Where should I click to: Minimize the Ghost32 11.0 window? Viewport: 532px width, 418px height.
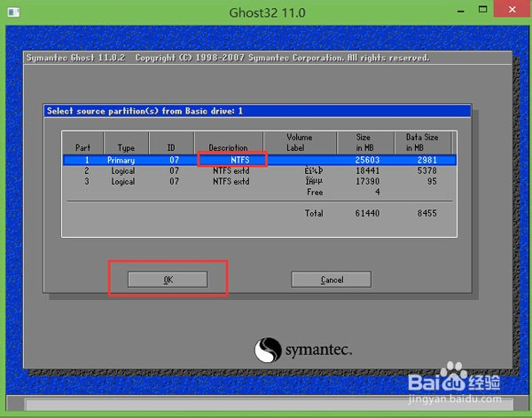click(x=460, y=11)
